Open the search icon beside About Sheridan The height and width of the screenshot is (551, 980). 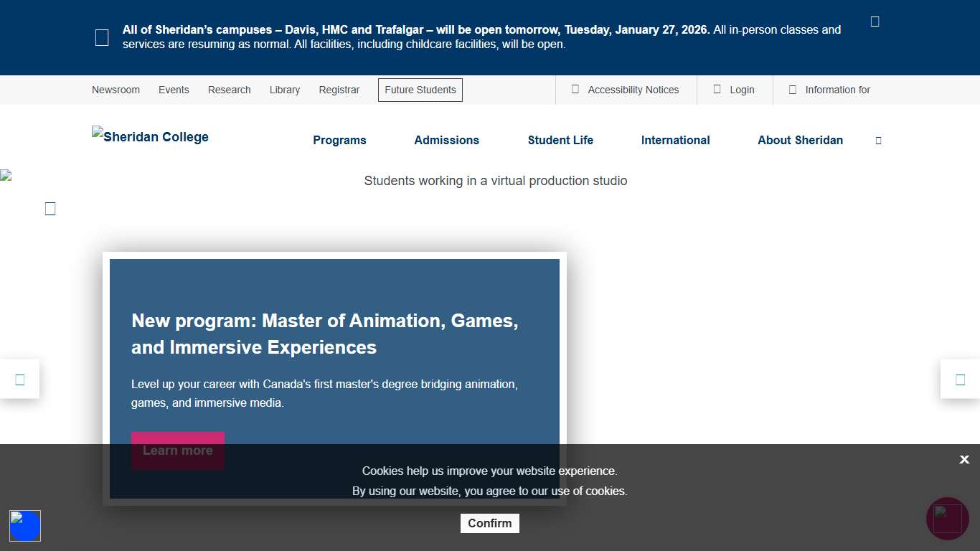click(x=878, y=141)
